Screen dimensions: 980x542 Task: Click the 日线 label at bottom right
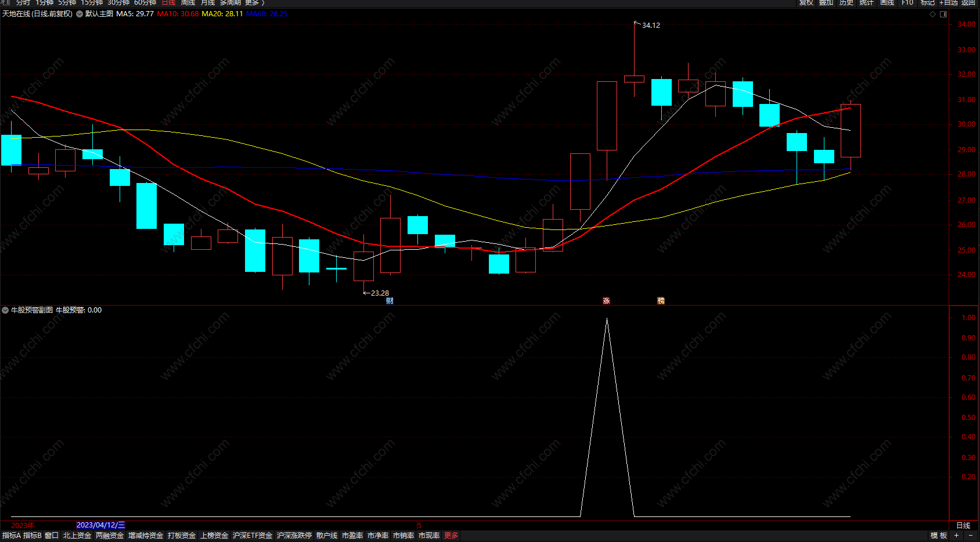pos(963,525)
